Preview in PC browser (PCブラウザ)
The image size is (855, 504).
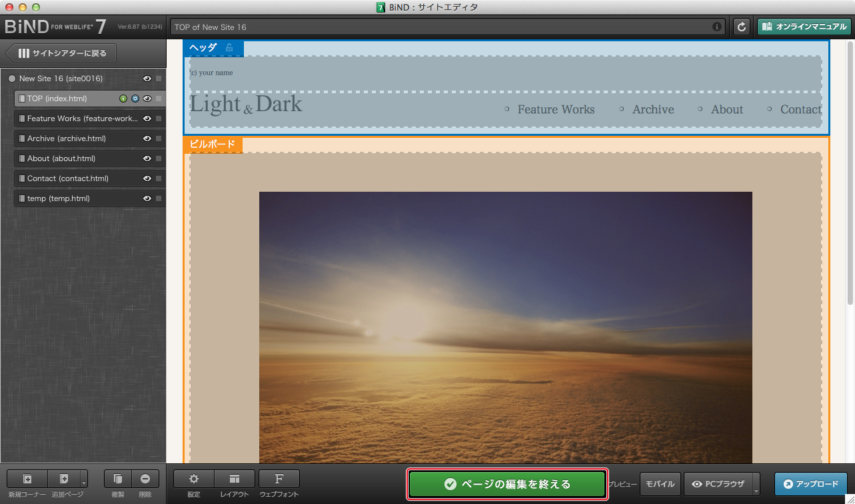pyautogui.click(x=718, y=484)
